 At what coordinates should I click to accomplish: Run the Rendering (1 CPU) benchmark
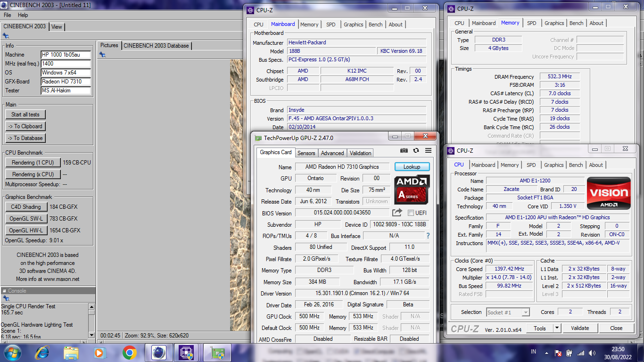click(33, 163)
